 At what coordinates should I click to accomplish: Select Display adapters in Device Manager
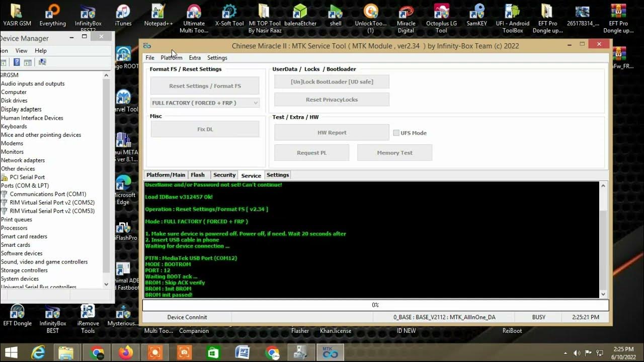coord(21,109)
